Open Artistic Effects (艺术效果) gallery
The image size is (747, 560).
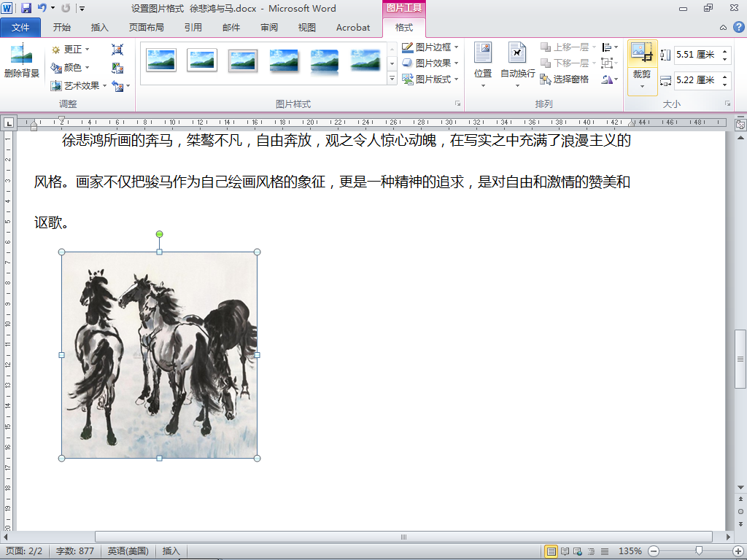[x=79, y=86]
